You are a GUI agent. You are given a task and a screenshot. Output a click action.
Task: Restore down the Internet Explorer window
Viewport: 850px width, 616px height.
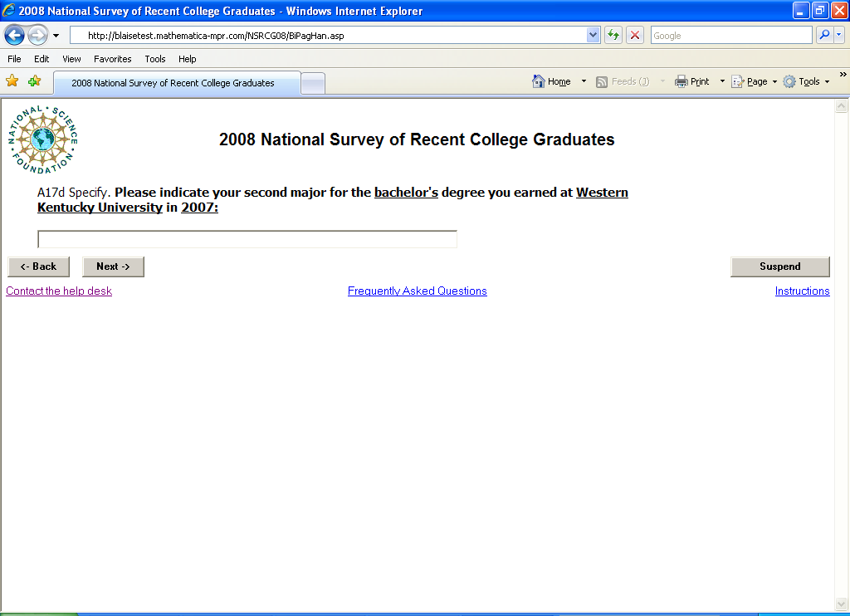pyautogui.click(x=819, y=10)
